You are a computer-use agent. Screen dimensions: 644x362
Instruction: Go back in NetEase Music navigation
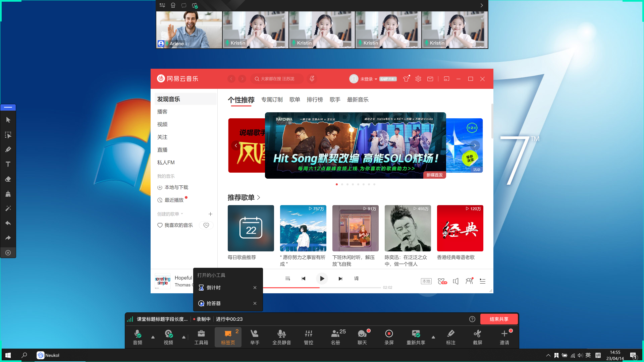(x=231, y=79)
